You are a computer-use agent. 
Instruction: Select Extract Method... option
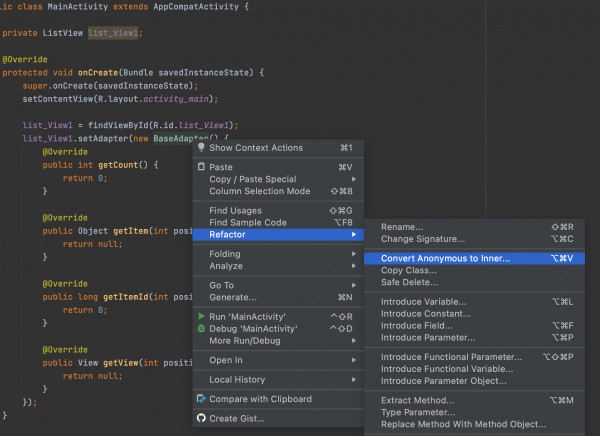474,400
